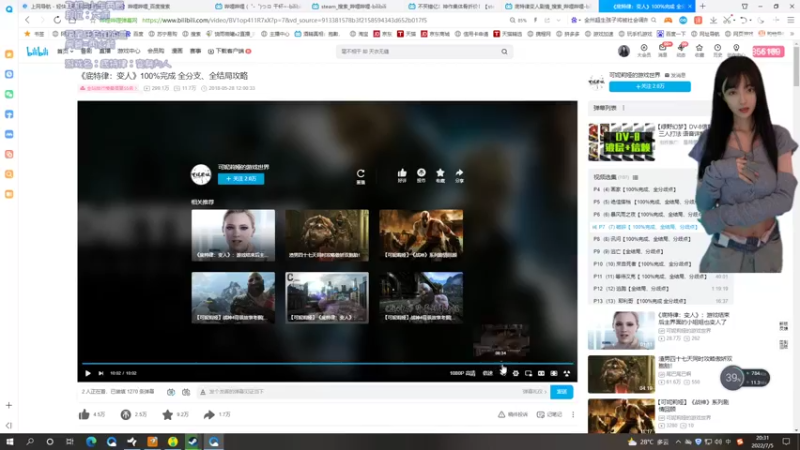
Task: Click the video progress bar
Action: point(328,364)
